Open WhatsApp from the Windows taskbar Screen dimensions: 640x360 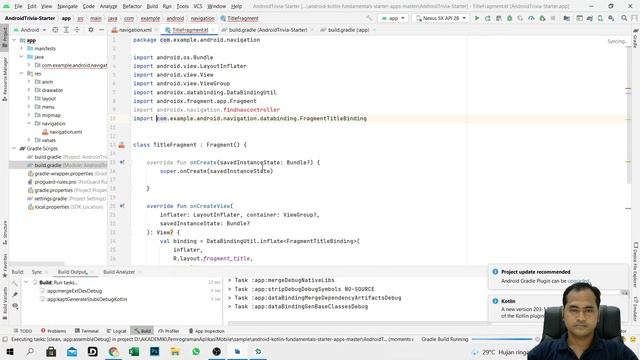[196, 351]
